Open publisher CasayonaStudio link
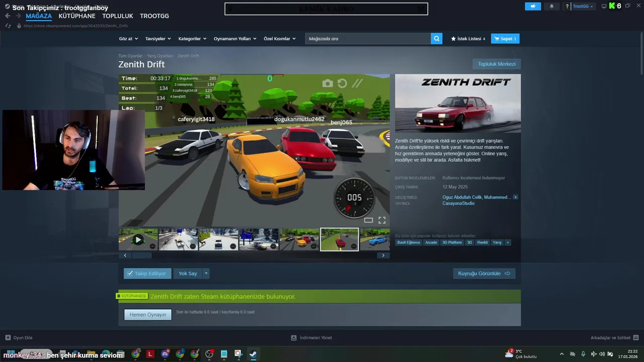This screenshot has width=644, height=362. pos(458,203)
